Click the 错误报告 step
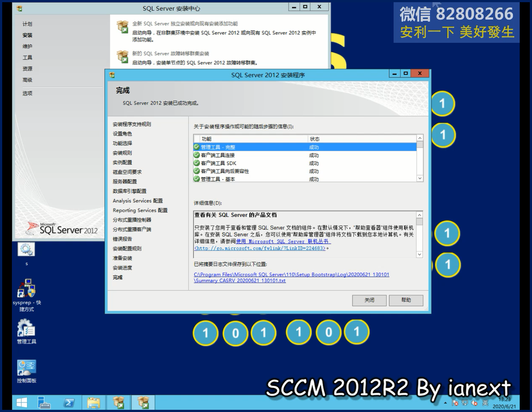Viewport: 532px width, 412px height. click(122, 239)
